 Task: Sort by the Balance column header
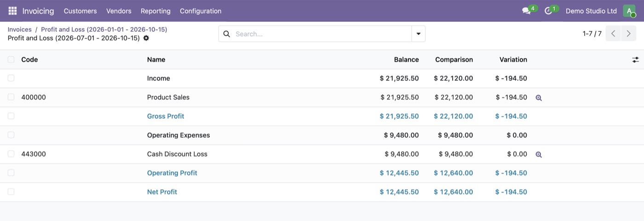click(406, 59)
